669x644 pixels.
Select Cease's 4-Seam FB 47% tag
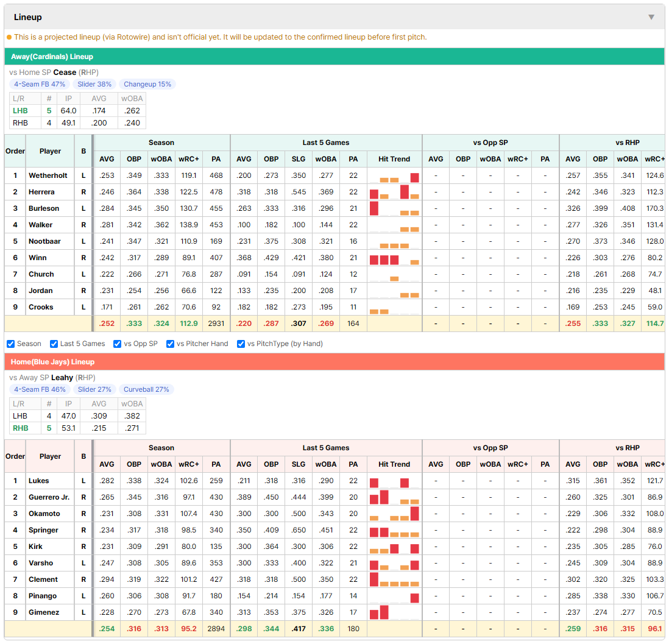40,84
